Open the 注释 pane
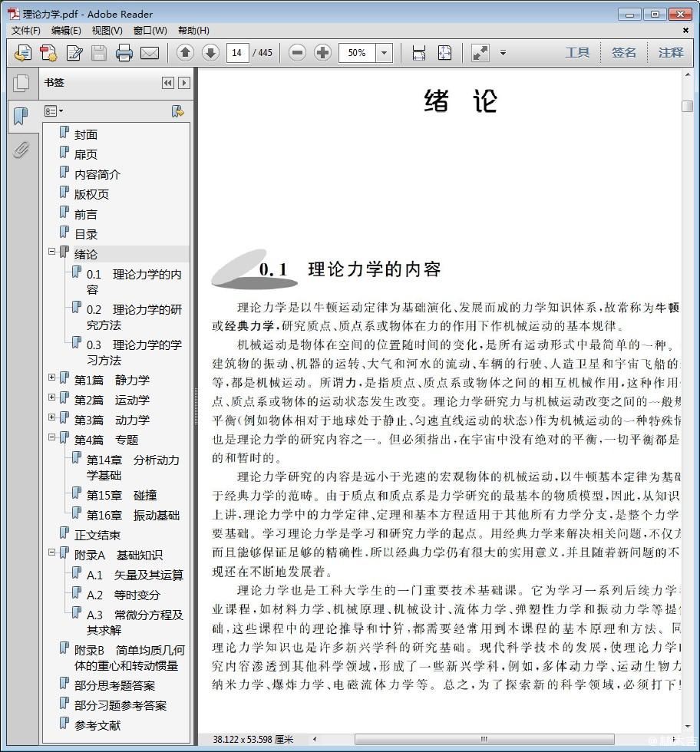 click(670, 53)
